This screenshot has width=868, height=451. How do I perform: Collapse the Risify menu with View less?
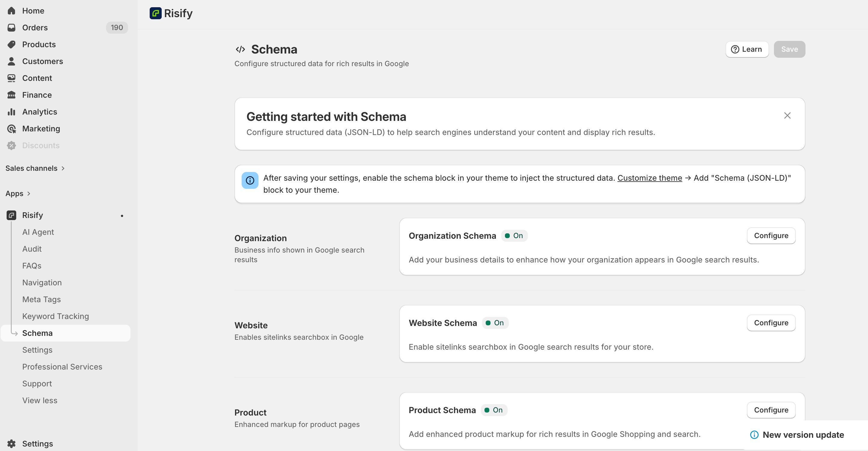click(x=39, y=400)
